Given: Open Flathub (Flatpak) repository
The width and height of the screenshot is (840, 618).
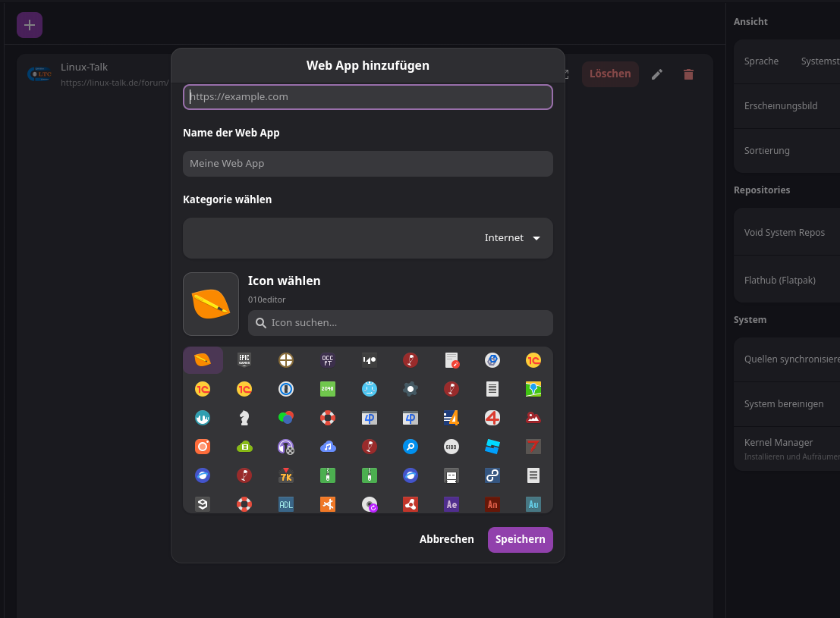Looking at the screenshot, I should 788,280.
